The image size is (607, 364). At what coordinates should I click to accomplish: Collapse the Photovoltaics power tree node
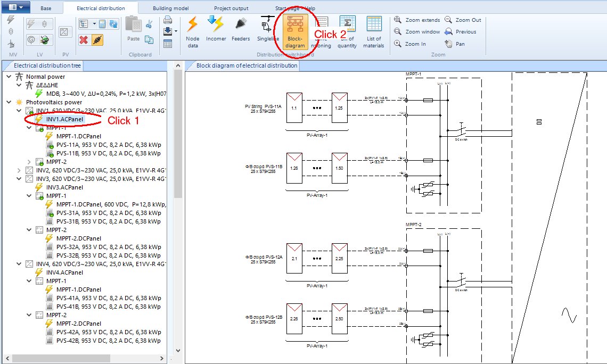pyautogui.click(x=7, y=102)
